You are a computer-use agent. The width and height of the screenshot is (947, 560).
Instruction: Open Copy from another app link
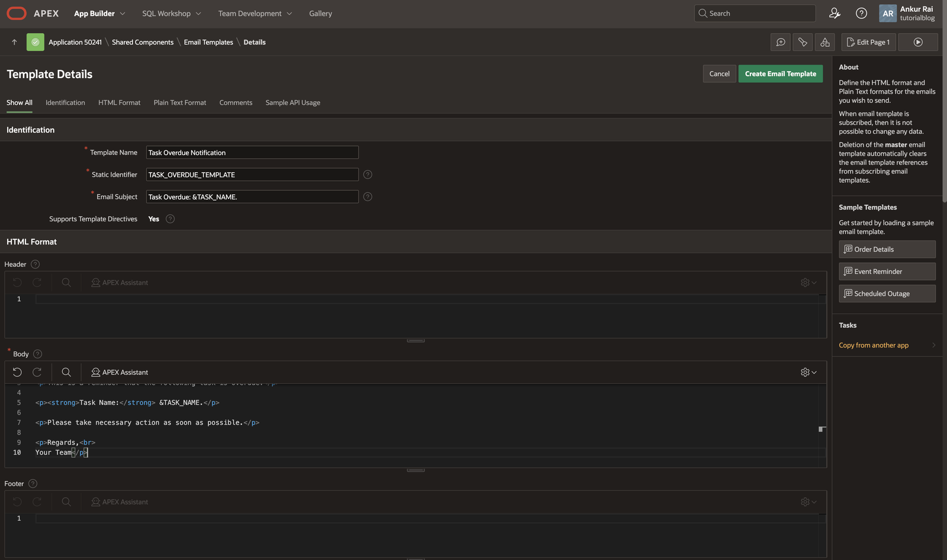pos(874,346)
